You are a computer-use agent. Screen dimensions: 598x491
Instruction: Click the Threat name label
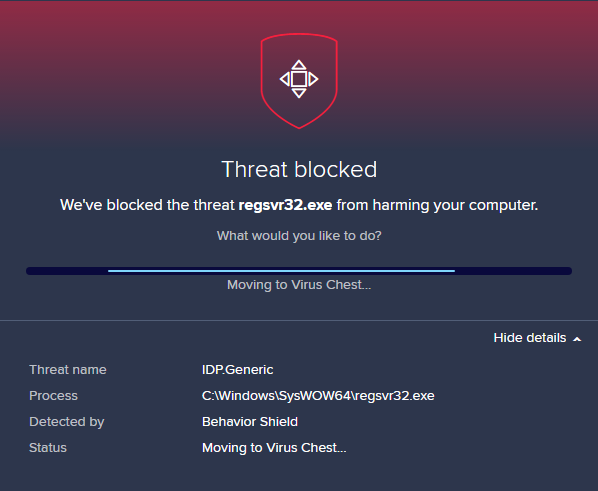(68, 370)
